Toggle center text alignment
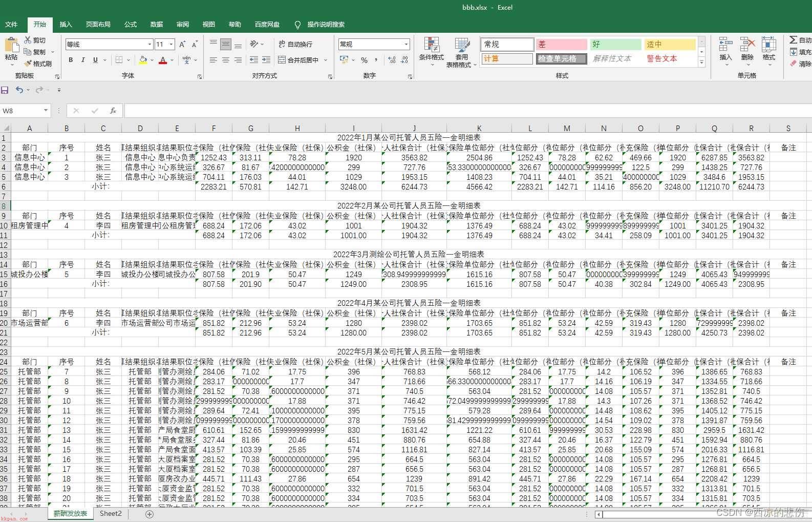Viewport: 812px width, 522px height. pos(226,60)
